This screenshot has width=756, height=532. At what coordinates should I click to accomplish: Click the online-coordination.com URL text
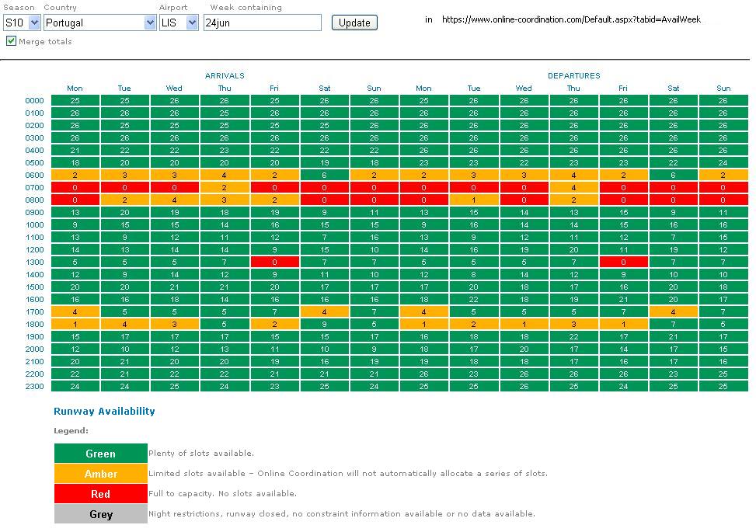coord(571,19)
